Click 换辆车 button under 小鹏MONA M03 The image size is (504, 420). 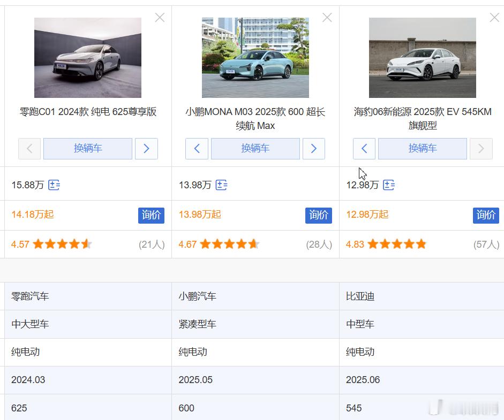click(x=255, y=148)
